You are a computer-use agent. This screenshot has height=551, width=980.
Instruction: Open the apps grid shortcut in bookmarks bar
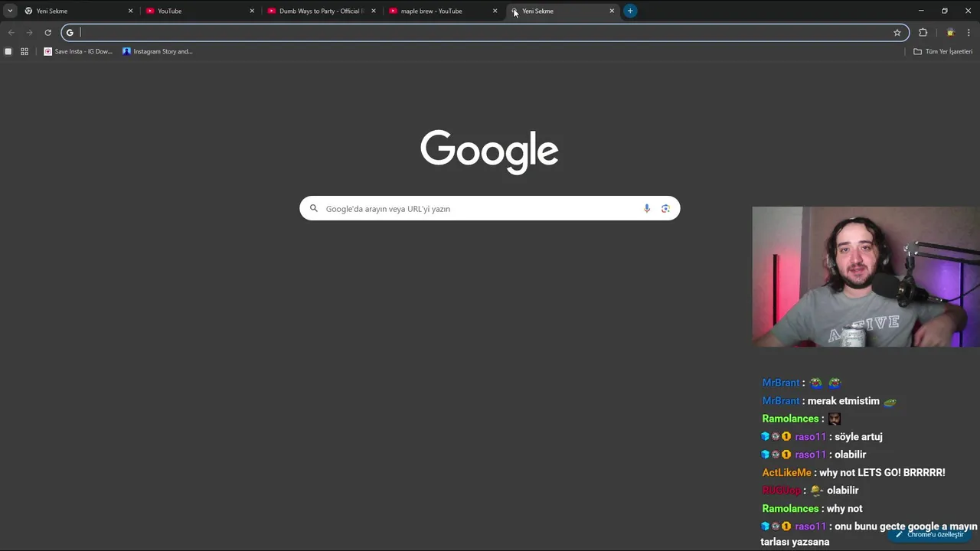[x=24, y=51]
